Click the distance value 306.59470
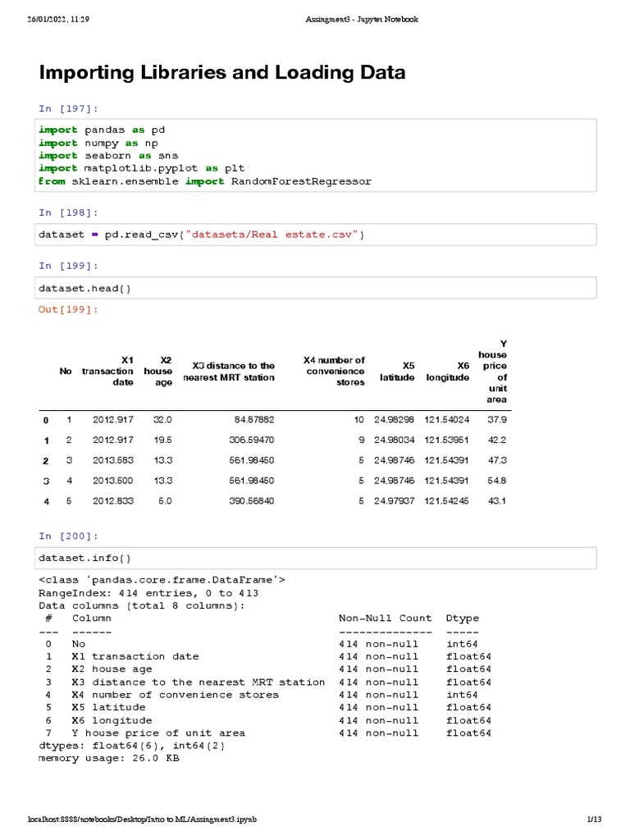This screenshot has width=630, height=840. (252, 440)
